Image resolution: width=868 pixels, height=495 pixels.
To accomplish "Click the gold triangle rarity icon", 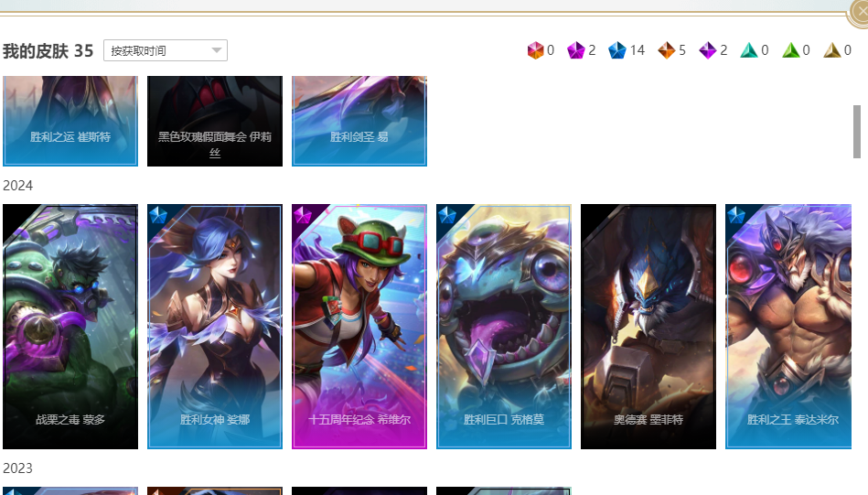I will point(832,50).
